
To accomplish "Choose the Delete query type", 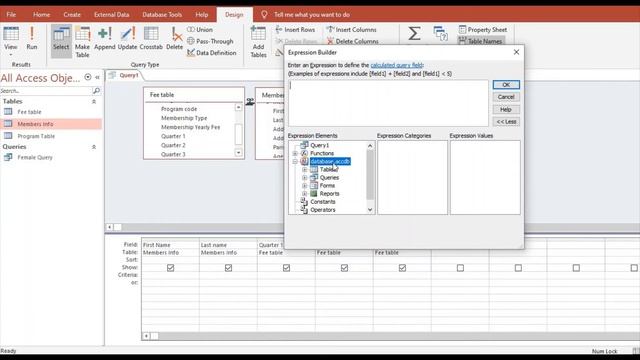I will (174, 38).
